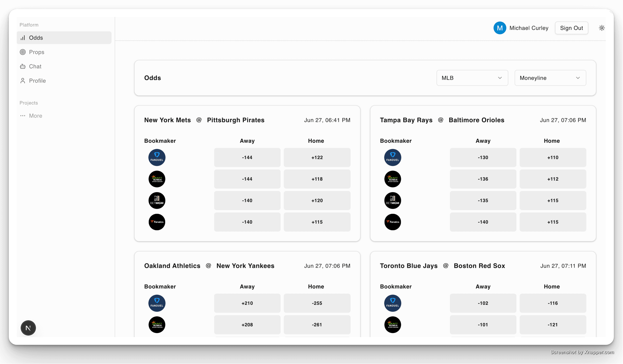Choose FanDuel Yankees home odds -255
Image resolution: width=623 pixels, height=364 pixels.
pos(317,303)
